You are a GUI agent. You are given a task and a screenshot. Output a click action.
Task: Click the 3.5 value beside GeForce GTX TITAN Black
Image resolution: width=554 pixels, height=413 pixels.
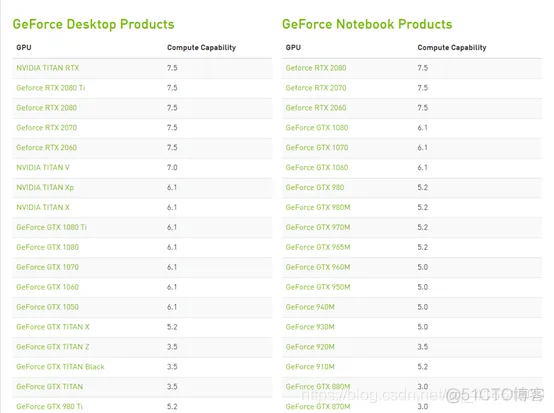[x=172, y=367]
